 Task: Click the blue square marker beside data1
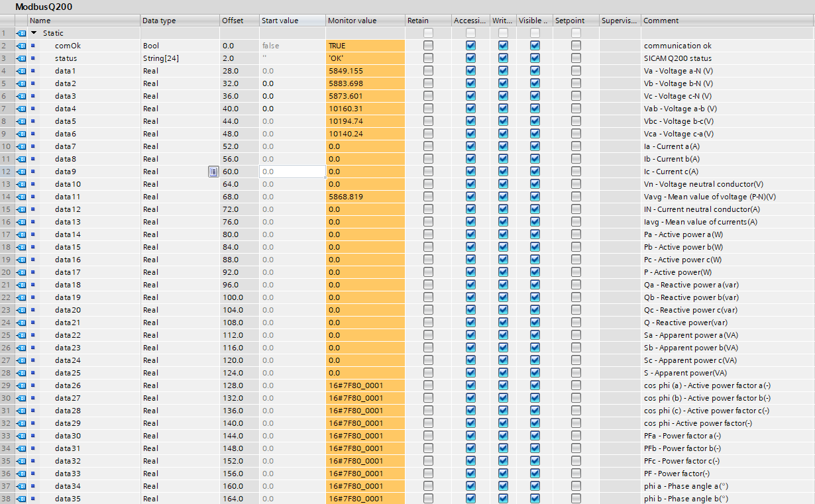[32, 71]
